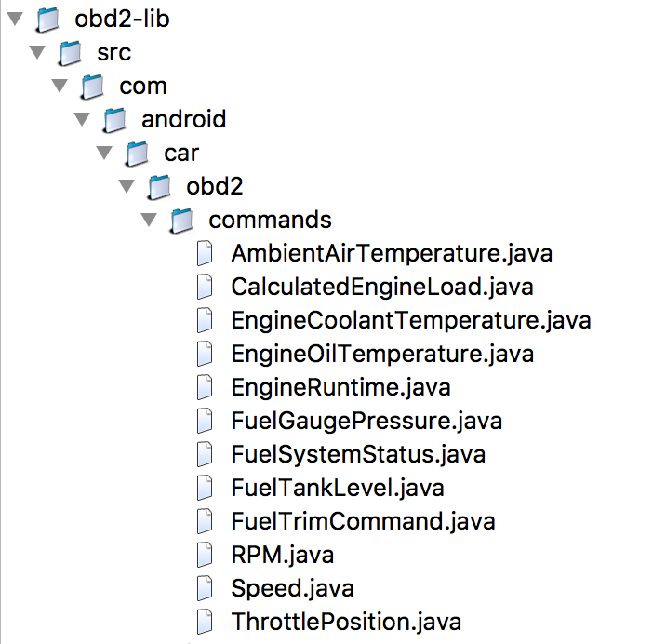Click the RPM.java file icon

tap(205, 555)
